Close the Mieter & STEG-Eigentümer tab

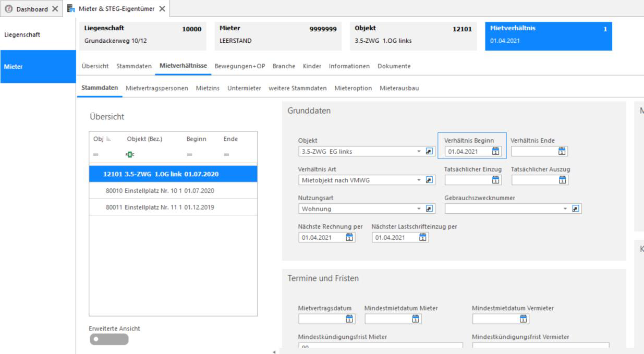[162, 9]
